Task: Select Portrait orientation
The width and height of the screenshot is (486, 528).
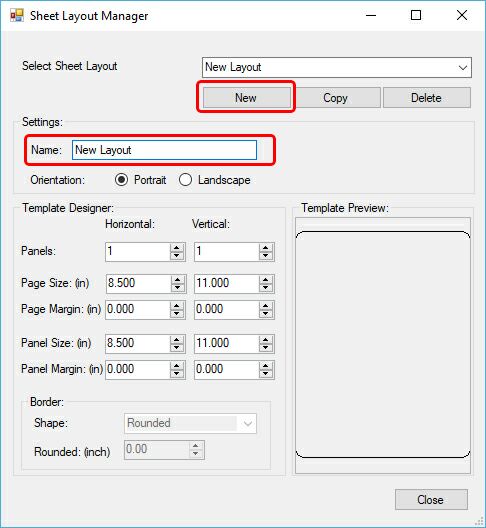Action: pos(121,180)
